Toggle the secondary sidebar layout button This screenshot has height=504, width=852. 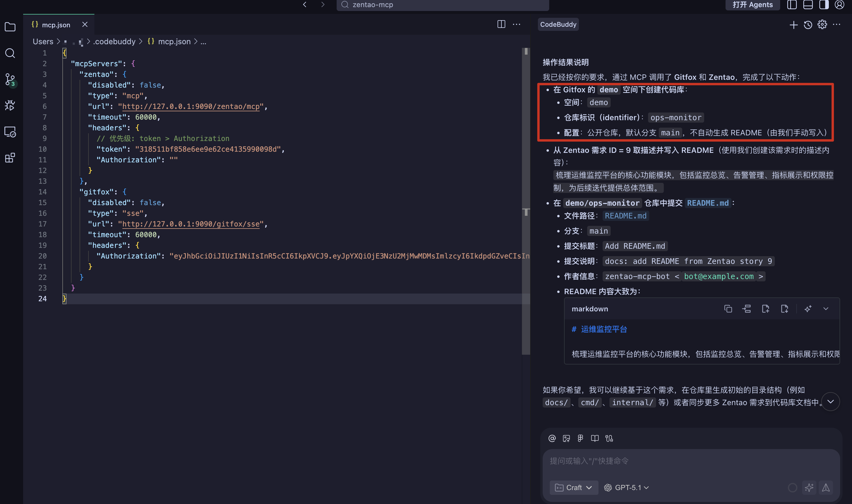[x=824, y=5]
